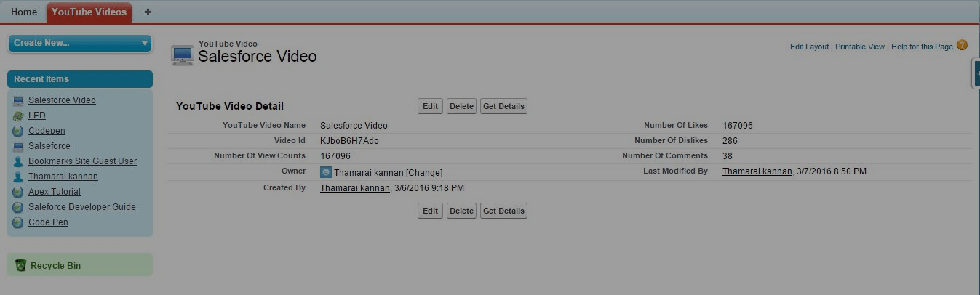
Task: Open Bookmarks Site Guest User link
Action: click(x=82, y=161)
